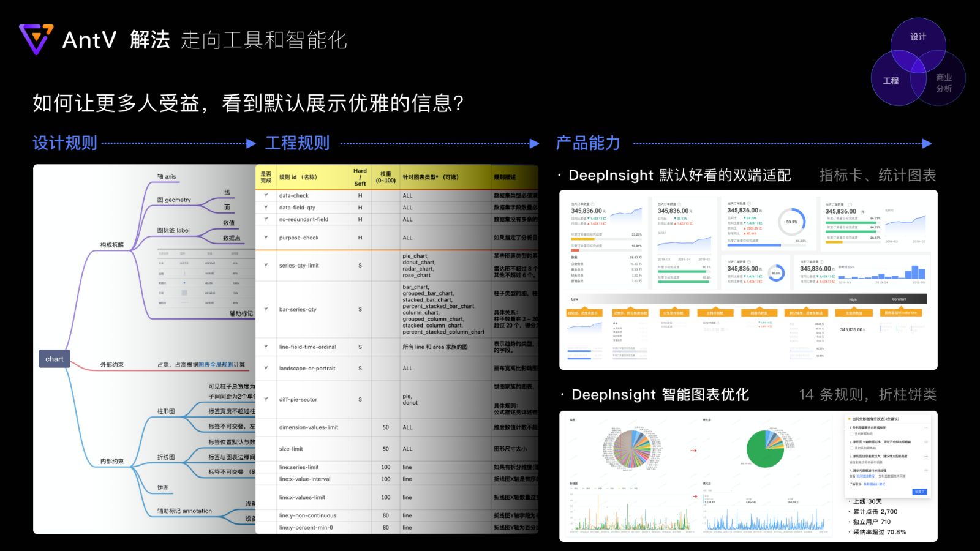Click the 辅助标记 annotation node

tap(184, 511)
